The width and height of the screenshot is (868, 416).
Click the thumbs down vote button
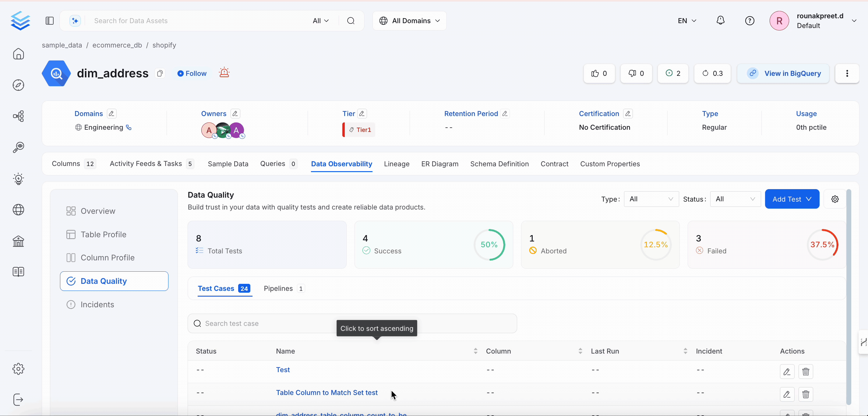636,73
